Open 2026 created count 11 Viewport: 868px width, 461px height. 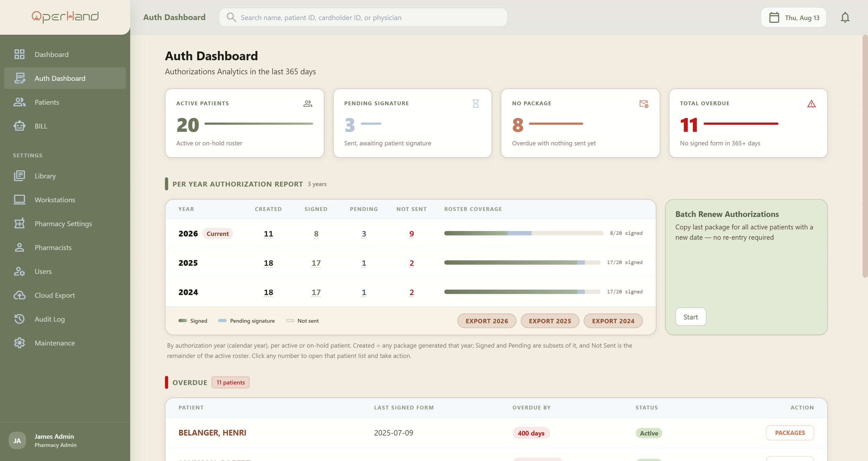(x=268, y=234)
